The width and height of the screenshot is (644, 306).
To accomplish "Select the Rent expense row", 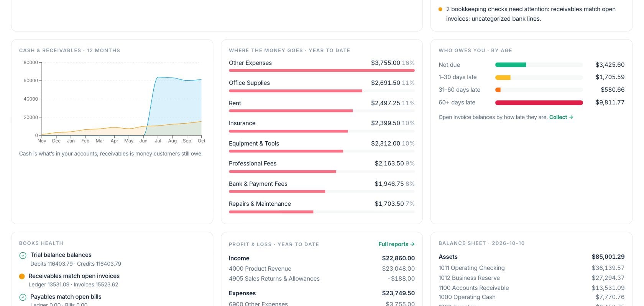I will pyautogui.click(x=322, y=106).
